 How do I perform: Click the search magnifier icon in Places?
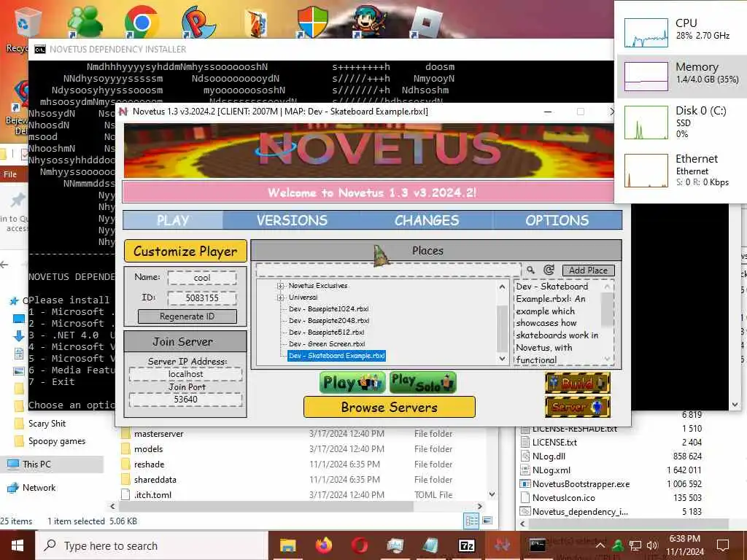(530, 270)
